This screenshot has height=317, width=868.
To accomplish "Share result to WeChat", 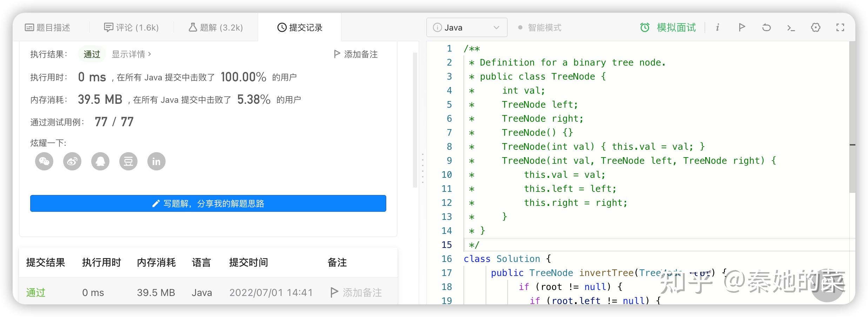I will tap(44, 161).
